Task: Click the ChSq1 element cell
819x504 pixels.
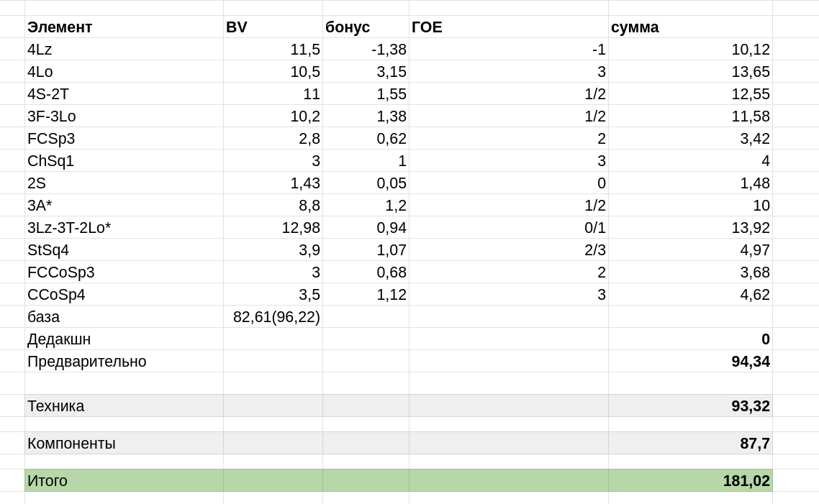Action: [124, 161]
